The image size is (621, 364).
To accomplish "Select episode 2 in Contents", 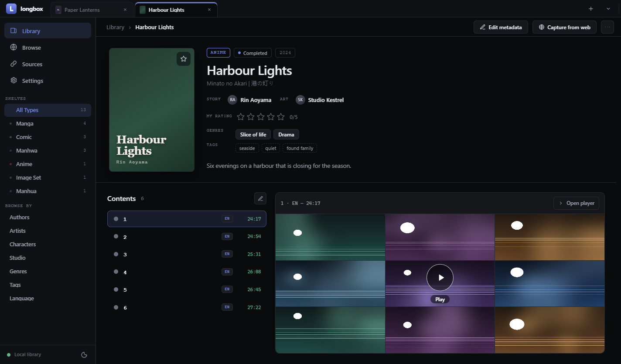I will pyautogui.click(x=187, y=237).
